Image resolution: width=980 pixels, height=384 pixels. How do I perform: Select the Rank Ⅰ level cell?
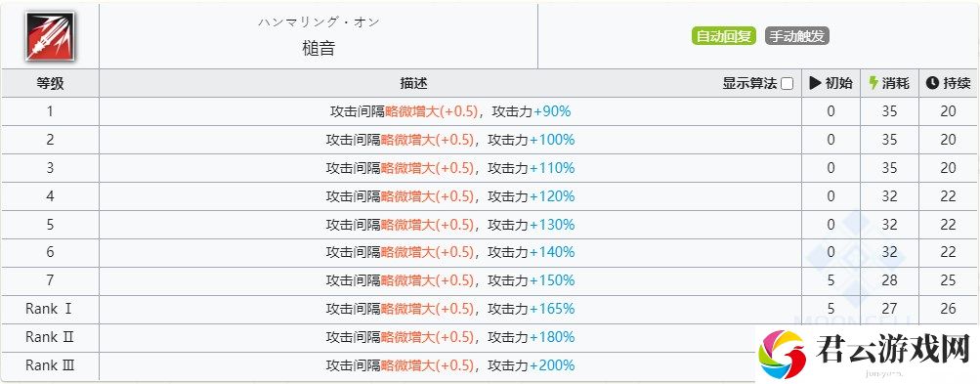pyautogui.click(x=50, y=309)
